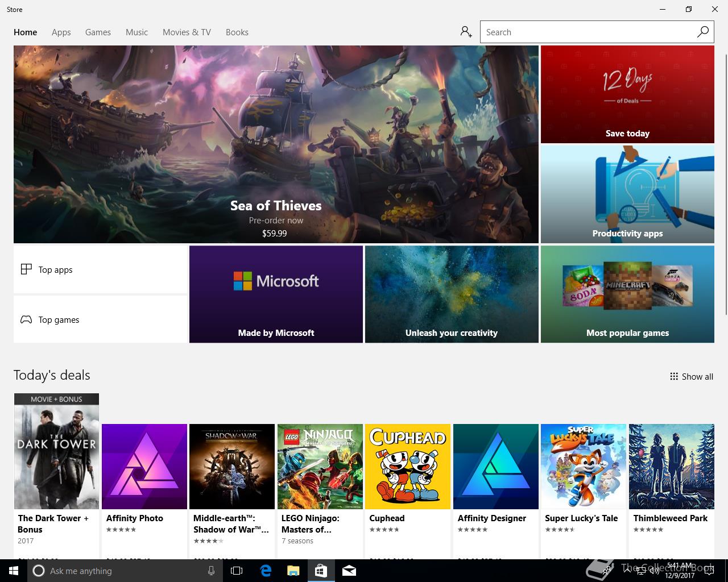The height and width of the screenshot is (582, 728).
Task: Click the Thimbleweed Park cover
Action: point(672,467)
